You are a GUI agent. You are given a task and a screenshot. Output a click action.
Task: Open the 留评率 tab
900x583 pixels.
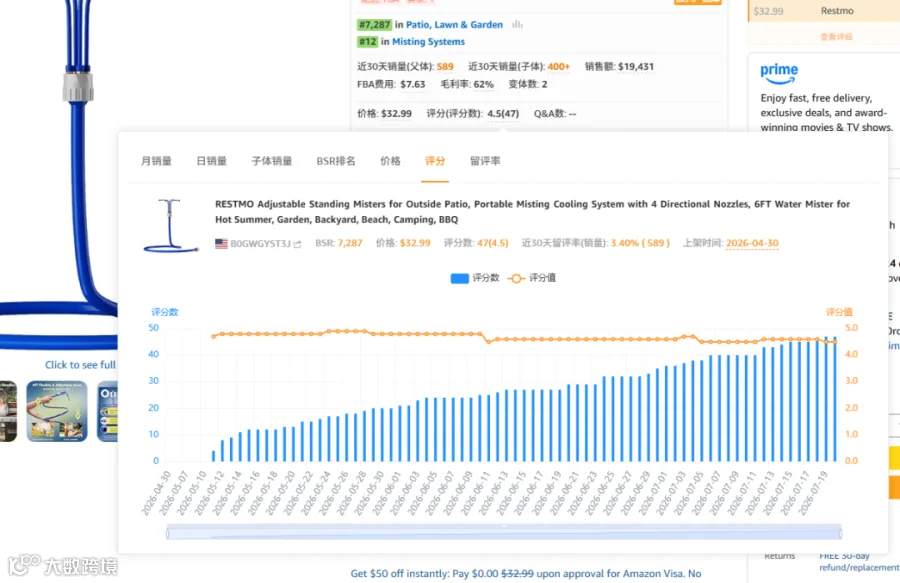(x=485, y=161)
